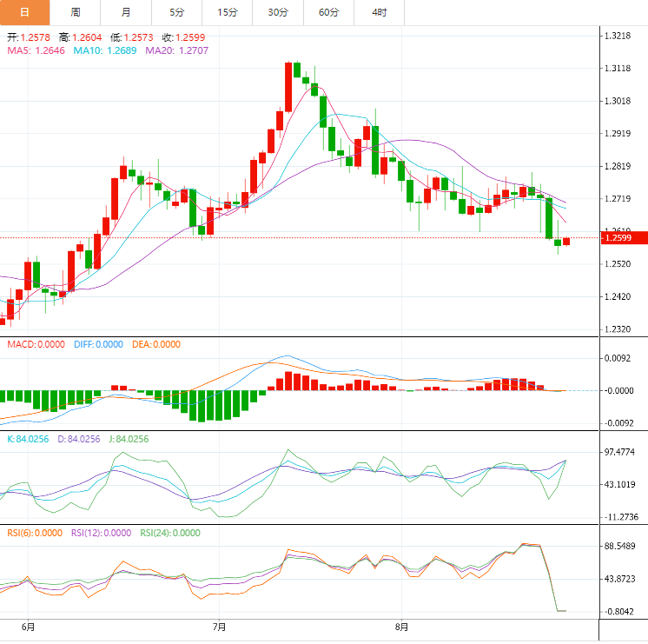Select the 15分 timeframe tab
Viewport: 648px width, 644px height.
pyautogui.click(x=228, y=12)
